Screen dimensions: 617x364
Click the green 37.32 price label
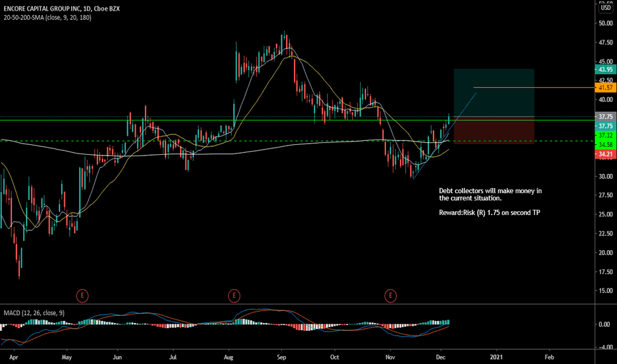605,136
